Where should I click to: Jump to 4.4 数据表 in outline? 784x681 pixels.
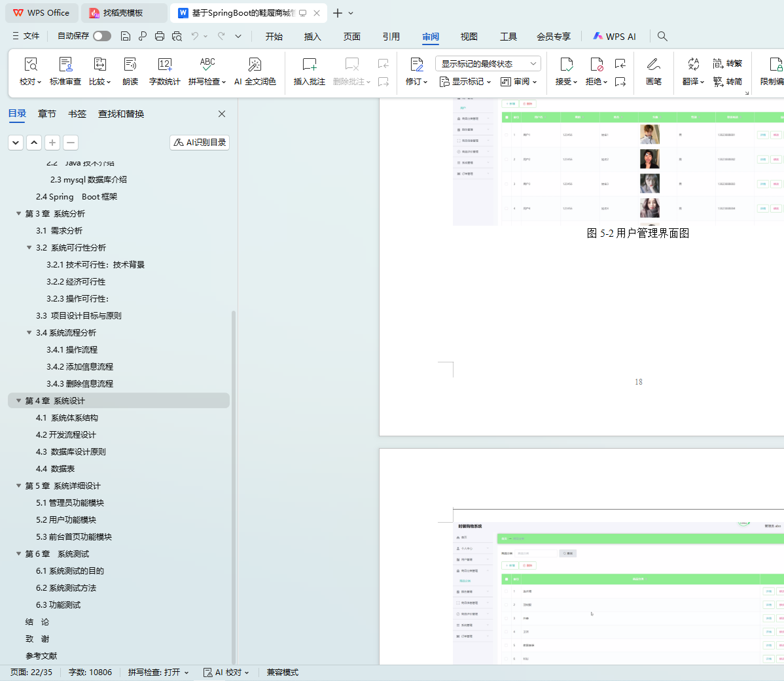(56, 468)
